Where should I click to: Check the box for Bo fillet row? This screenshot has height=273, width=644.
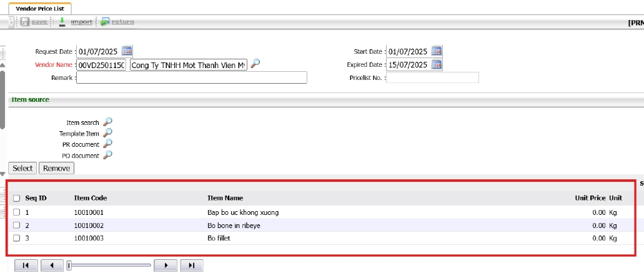17,238
